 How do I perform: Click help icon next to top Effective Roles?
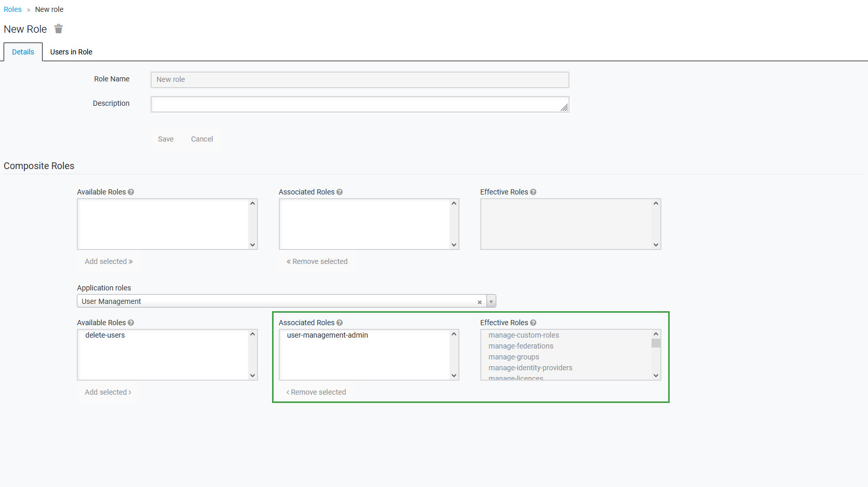533,192
